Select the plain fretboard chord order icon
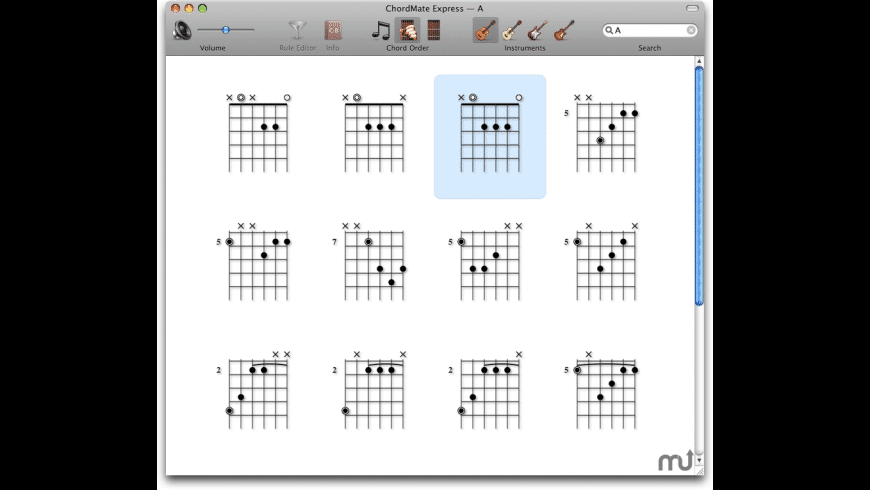 click(434, 30)
